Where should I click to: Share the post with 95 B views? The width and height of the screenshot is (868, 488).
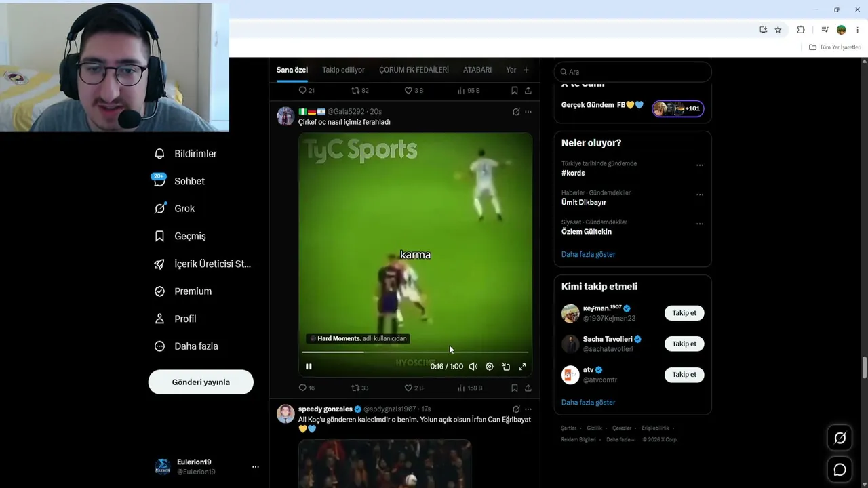point(528,90)
